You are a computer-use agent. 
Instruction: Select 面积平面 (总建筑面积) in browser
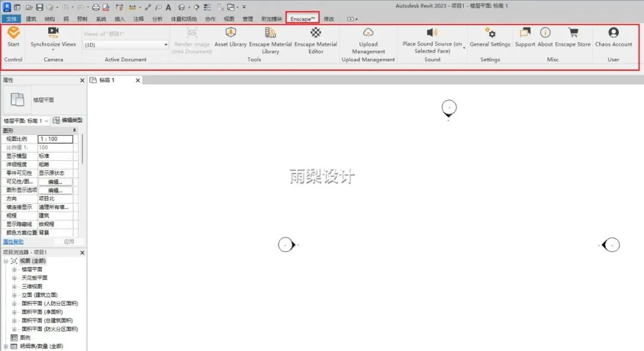click(x=47, y=321)
